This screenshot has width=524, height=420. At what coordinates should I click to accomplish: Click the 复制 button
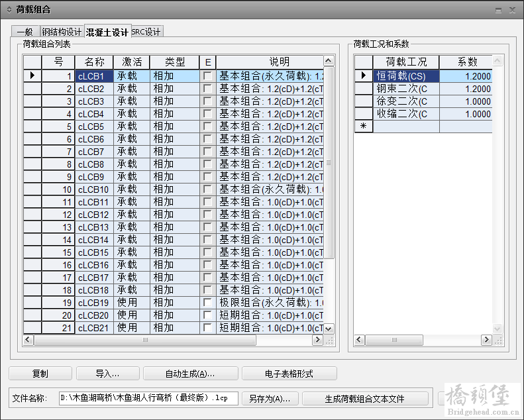point(40,373)
